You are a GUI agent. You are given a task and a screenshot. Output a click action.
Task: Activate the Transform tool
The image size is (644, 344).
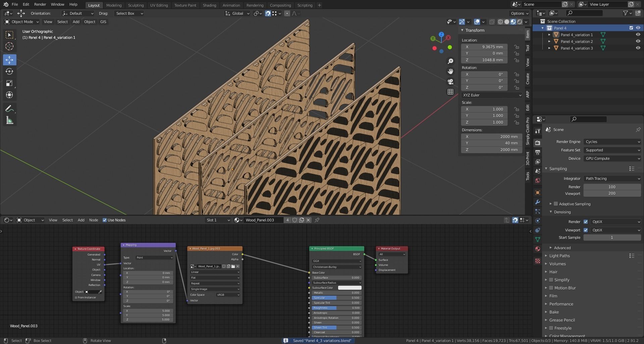[9, 95]
